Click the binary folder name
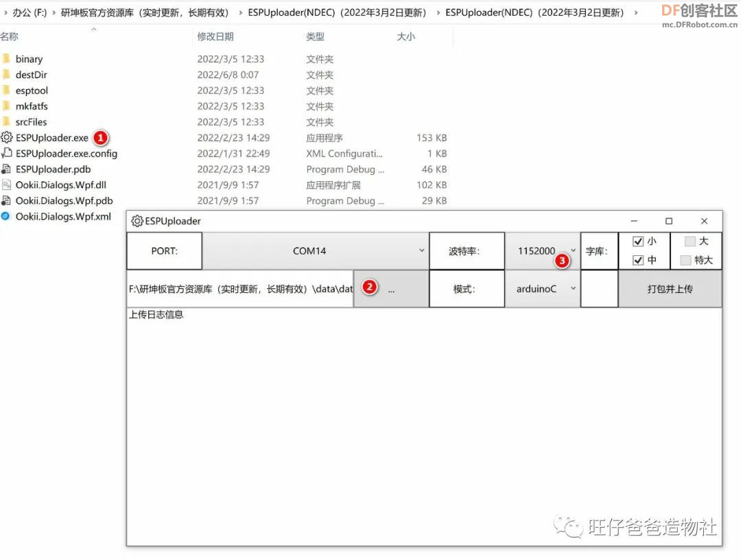The height and width of the screenshot is (560, 741). point(30,58)
